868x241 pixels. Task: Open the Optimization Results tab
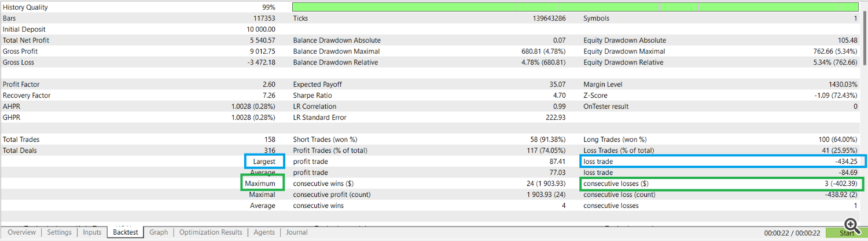click(x=211, y=232)
